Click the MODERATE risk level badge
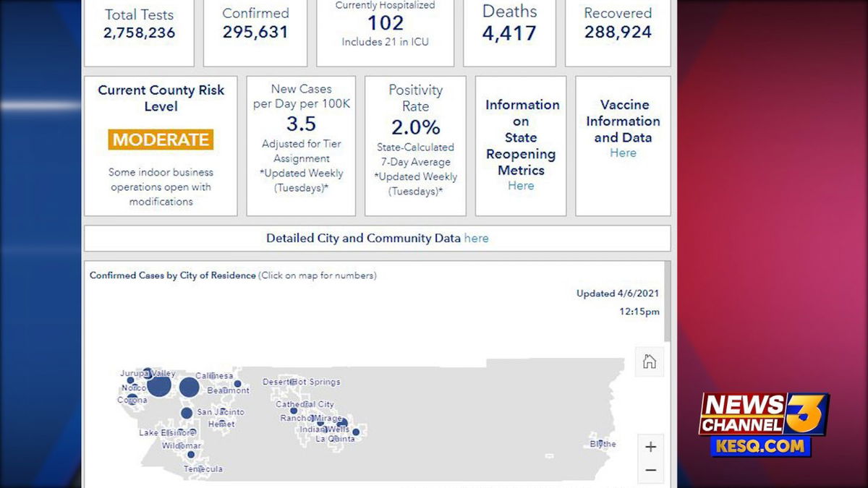The height and width of the screenshot is (488, 868). [161, 140]
